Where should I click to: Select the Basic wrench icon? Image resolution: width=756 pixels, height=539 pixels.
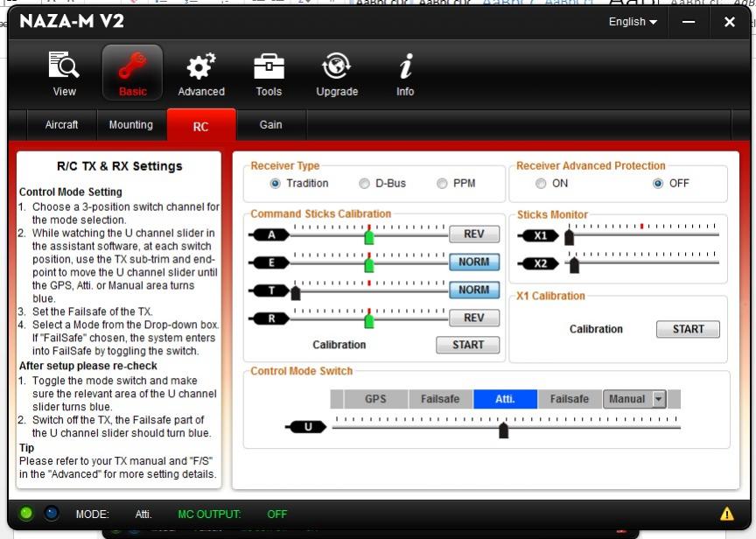click(133, 67)
